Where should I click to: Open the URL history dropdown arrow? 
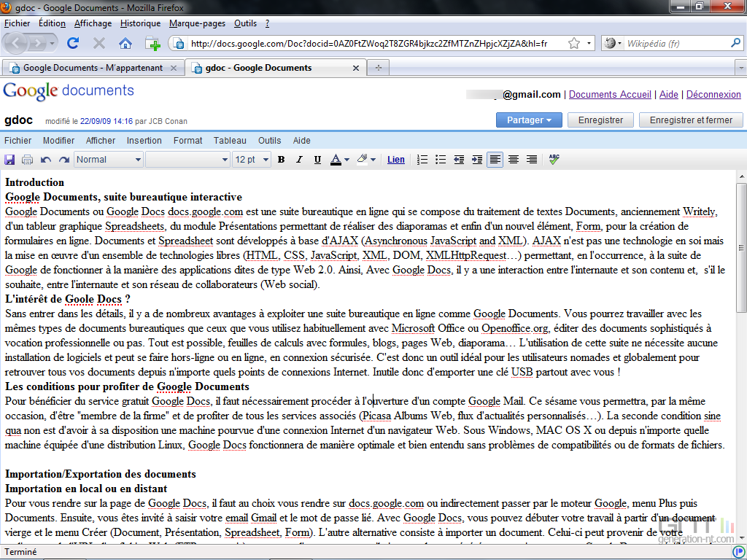tap(589, 43)
